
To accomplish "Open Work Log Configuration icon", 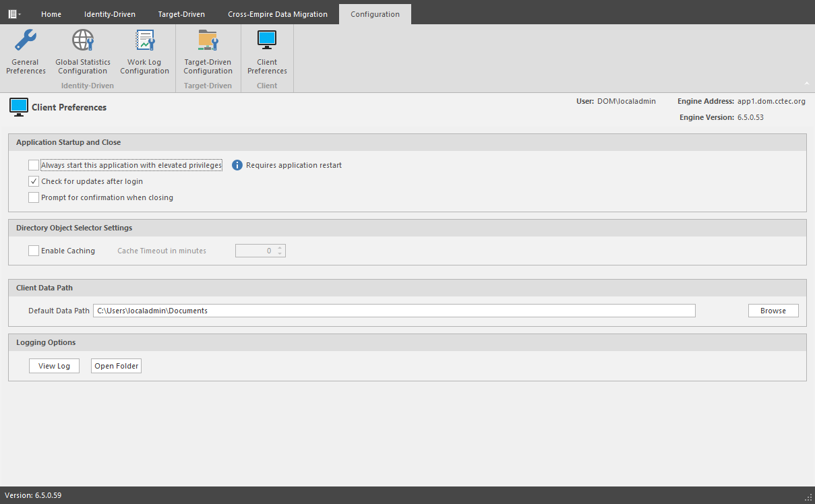I will click(144, 41).
